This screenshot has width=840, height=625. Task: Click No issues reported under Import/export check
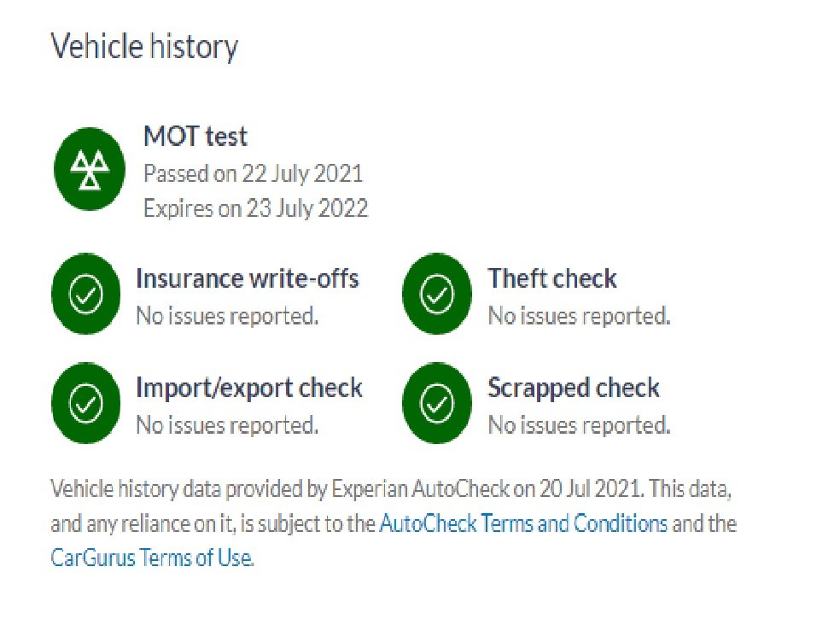click(x=227, y=424)
